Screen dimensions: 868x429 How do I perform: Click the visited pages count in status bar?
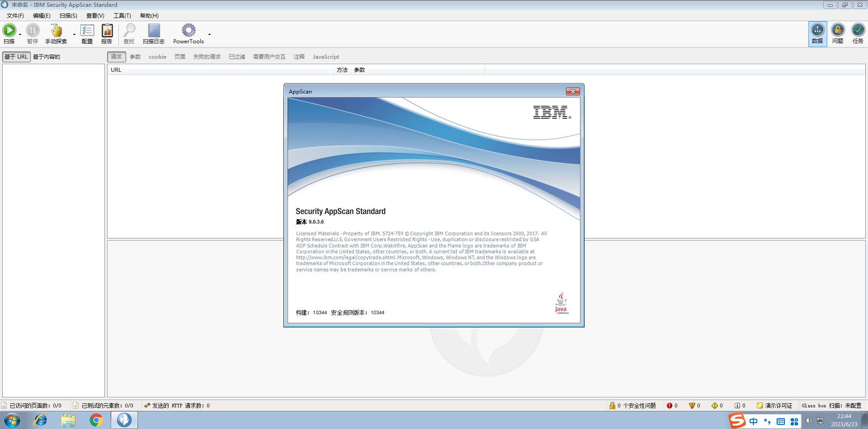(x=32, y=406)
